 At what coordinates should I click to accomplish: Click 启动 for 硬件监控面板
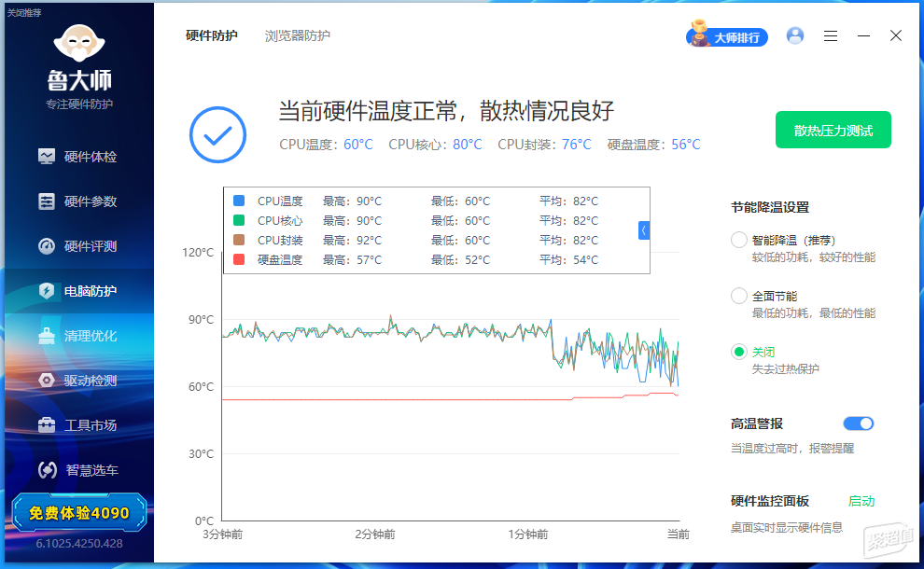pyautogui.click(x=861, y=501)
